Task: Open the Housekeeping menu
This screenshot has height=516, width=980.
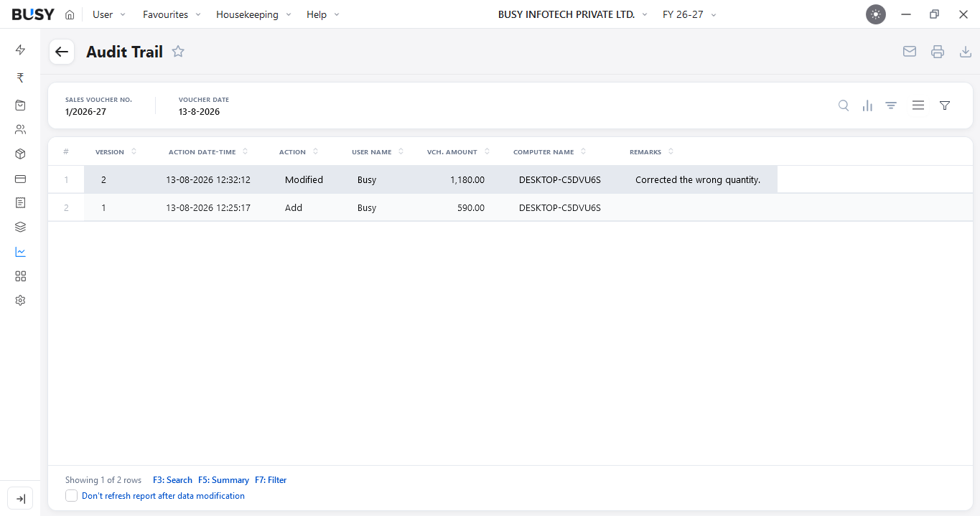Action: [253, 14]
